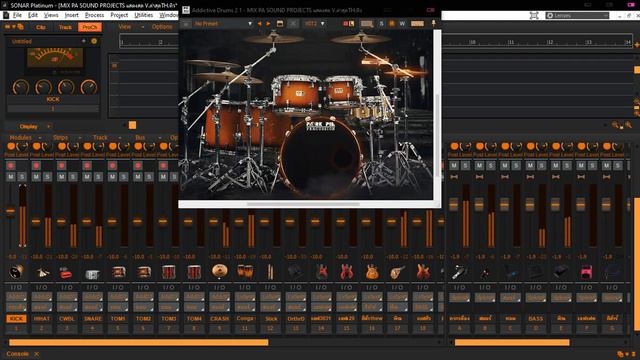Open the Edit menu

pos(33,15)
